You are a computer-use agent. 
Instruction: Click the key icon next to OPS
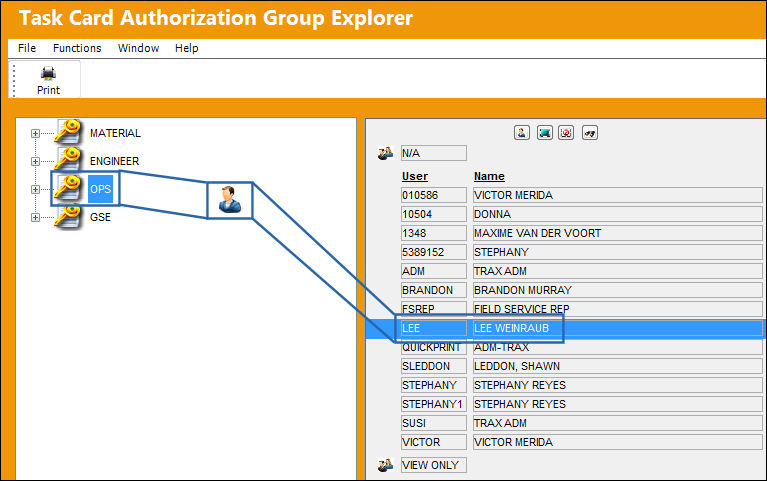coord(68,188)
